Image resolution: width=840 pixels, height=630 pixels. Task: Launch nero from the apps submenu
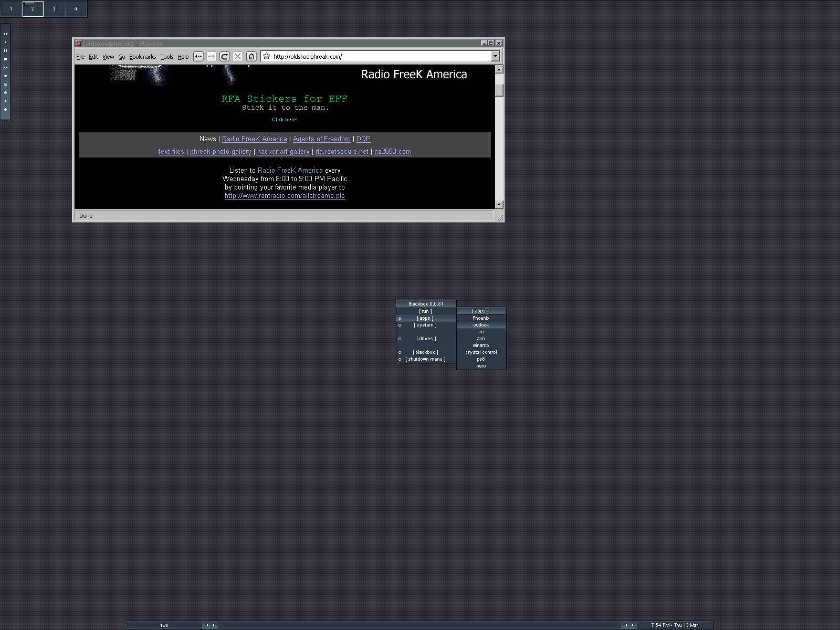coord(481,366)
